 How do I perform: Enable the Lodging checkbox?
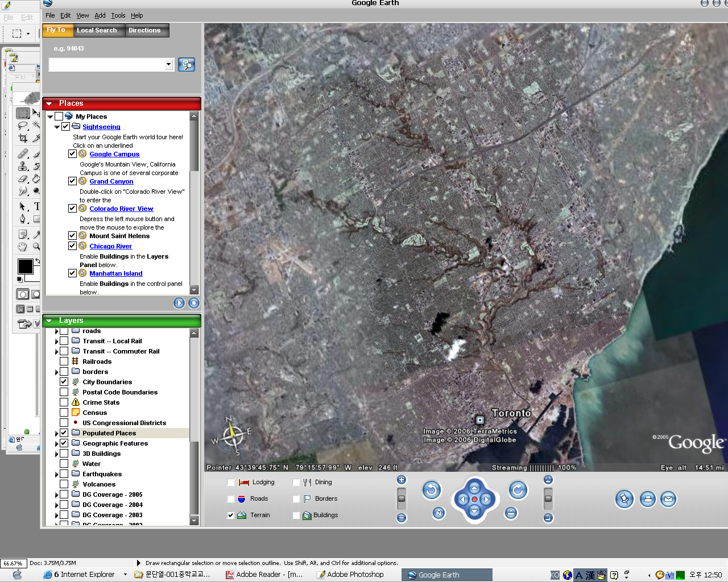(x=230, y=483)
